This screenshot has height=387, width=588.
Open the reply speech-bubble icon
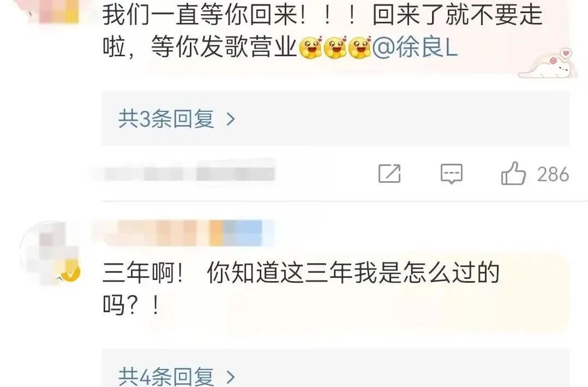coord(452,174)
